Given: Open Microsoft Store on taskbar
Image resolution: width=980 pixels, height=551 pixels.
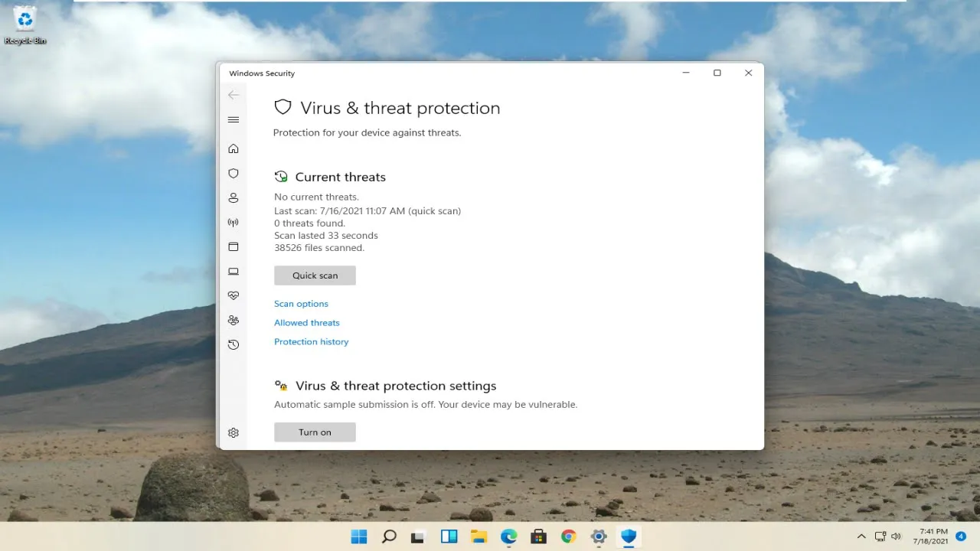Looking at the screenshot, I should click(538, 536).
